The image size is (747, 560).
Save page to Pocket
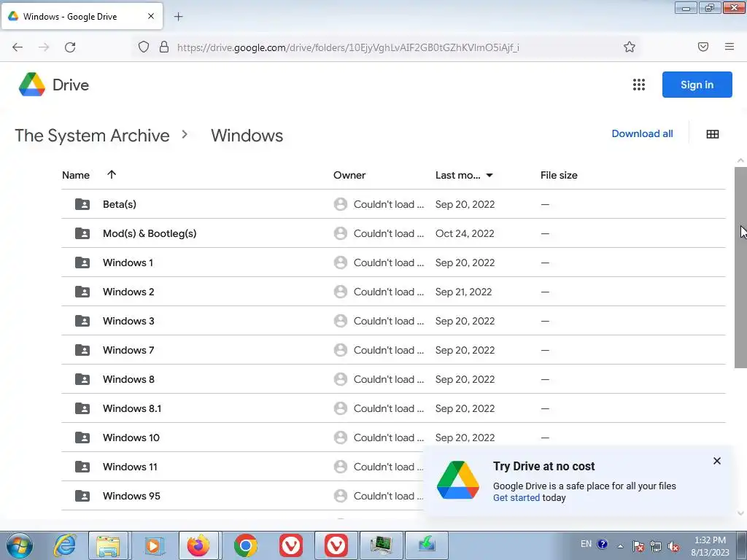(703, 47)
